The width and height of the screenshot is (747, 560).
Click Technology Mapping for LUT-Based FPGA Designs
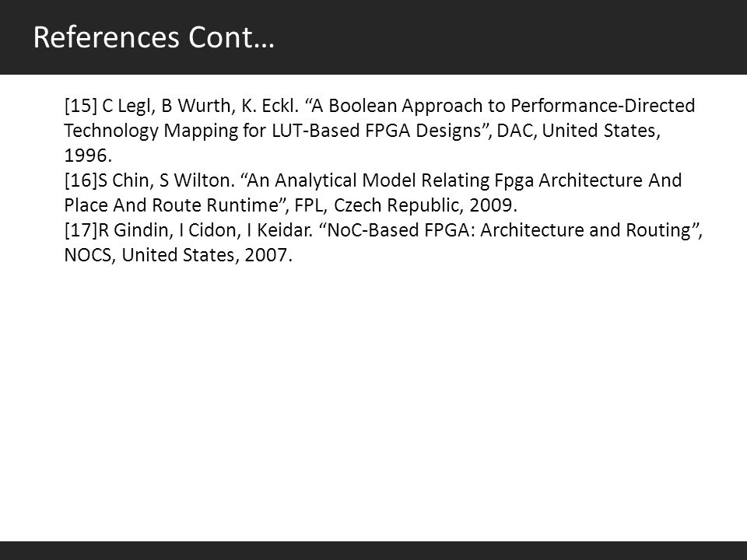(272, 131)
